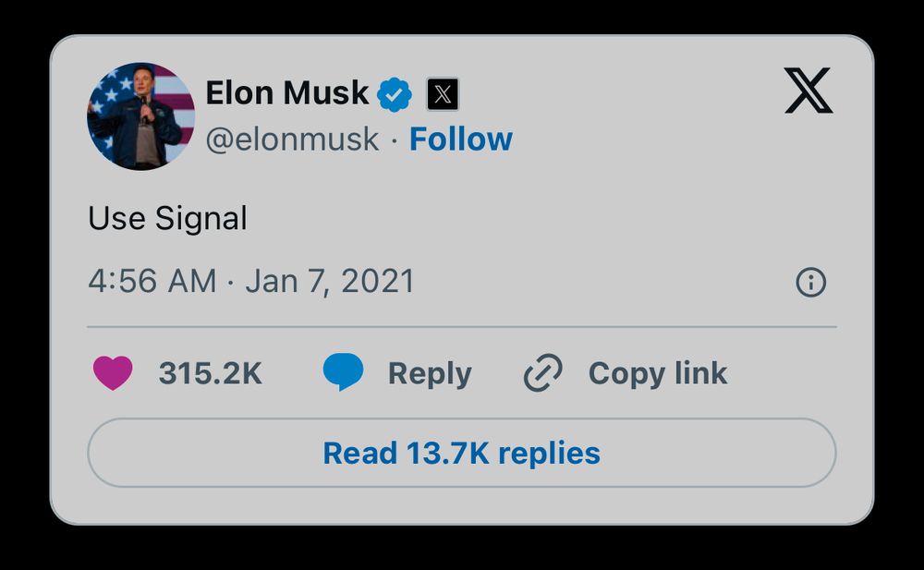The image size is (924, 570).
Task: Click the Copy link text
Action: 657,373
